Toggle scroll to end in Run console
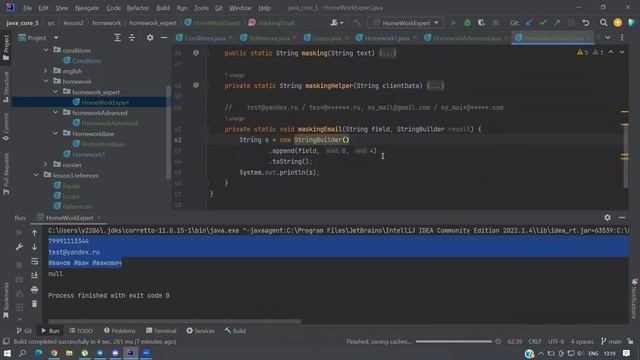Image resolution: width=640 pixels, height=360 pixels. point(34,276)
